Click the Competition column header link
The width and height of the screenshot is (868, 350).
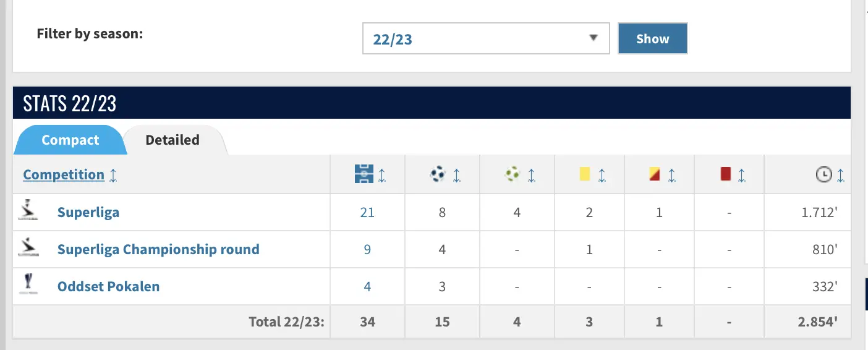[64, 174]
